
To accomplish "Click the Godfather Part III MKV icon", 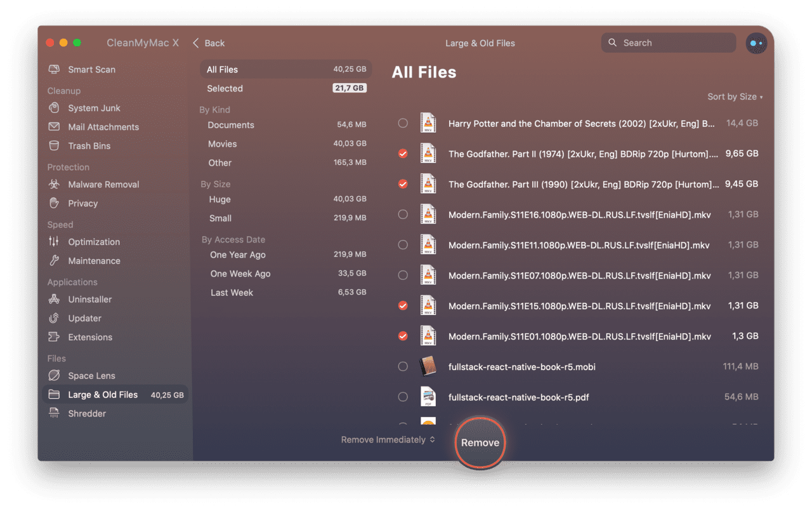I will pyautogui.click(x=429, y=184).
